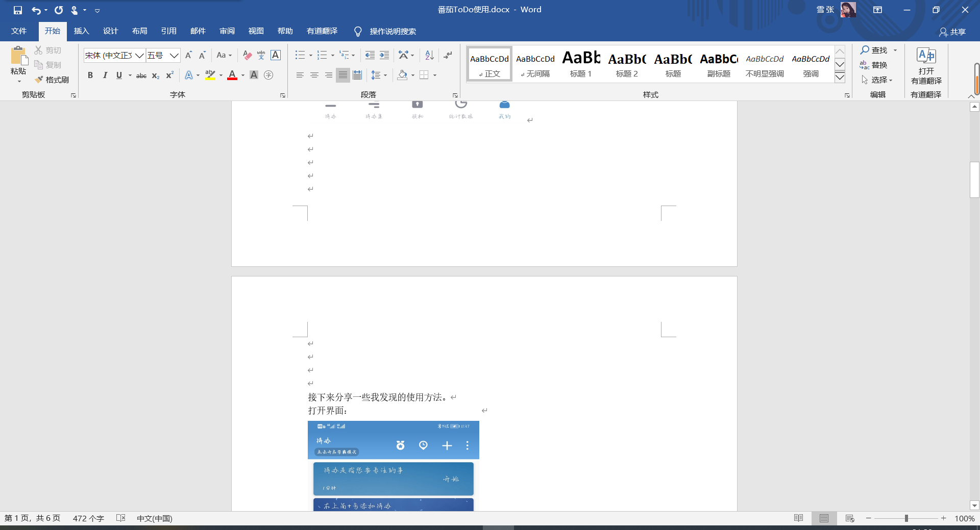
Task: Open the bullet list dropdown
Action: tap(311, 55)
